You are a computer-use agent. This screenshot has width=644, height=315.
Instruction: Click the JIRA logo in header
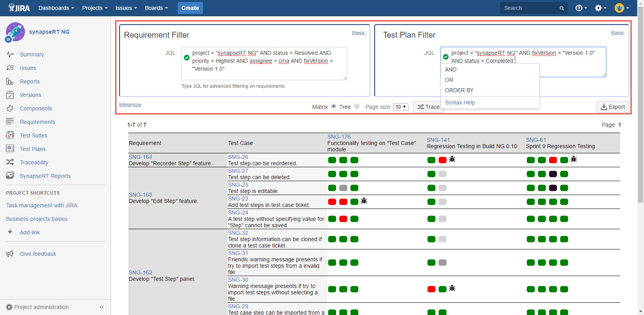click(19, 8)
